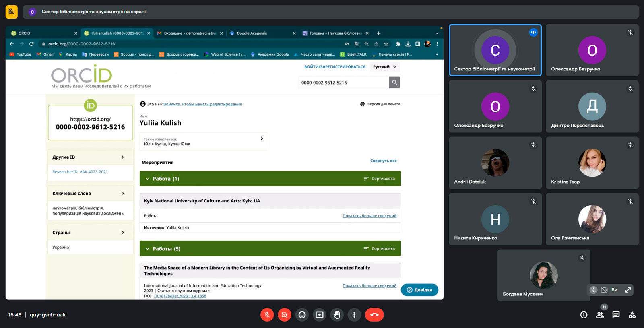Click the red leave call button

coord(374,315)
